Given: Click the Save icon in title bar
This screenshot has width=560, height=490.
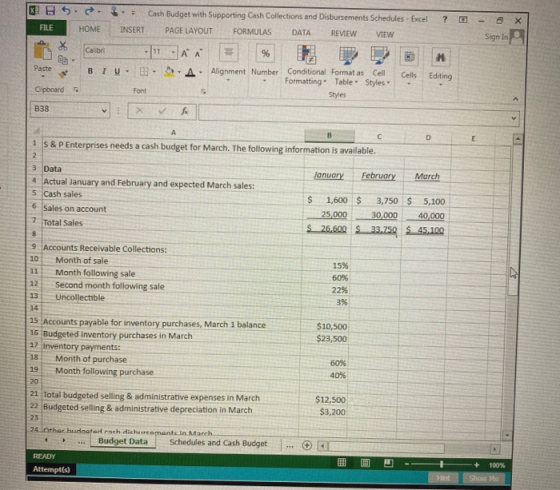Looking at the screenshot, I should [50, 10].
